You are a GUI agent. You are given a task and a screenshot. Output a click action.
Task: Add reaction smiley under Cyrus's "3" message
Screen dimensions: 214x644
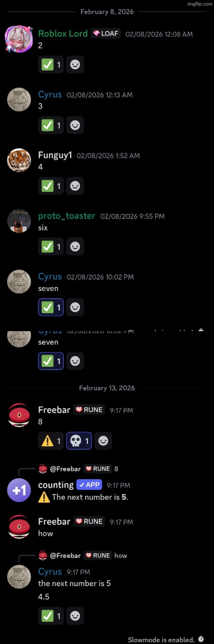coord(75,125)
